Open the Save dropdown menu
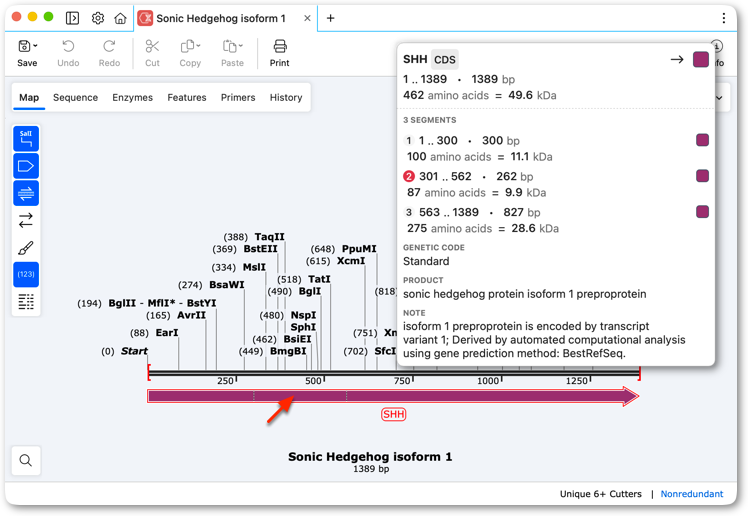 35,46
